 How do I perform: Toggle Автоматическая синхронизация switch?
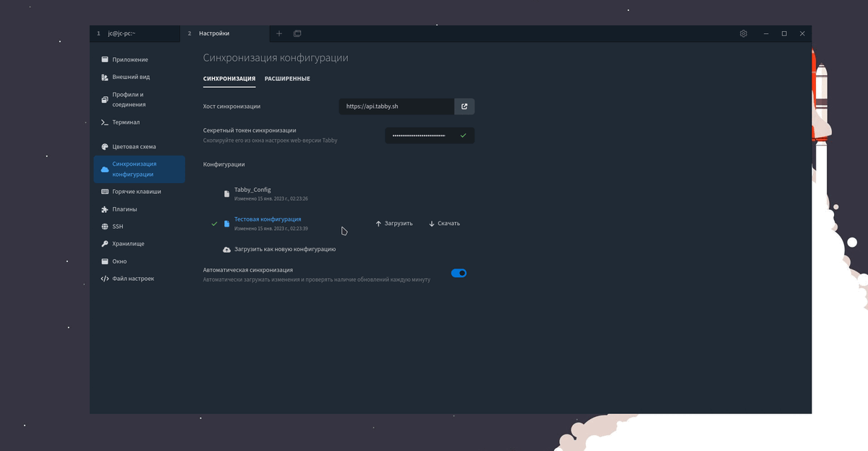click(x=459, y=273)
